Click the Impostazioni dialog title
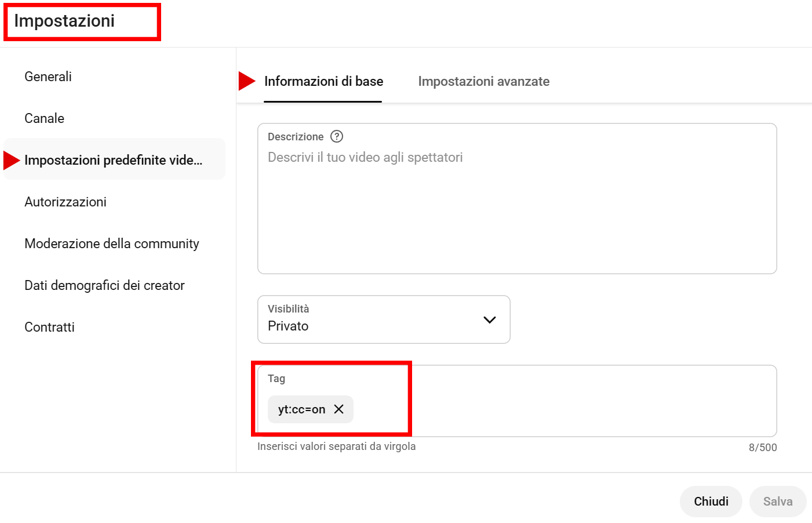The height and width of the screenshot is (523, 812). point(64,21)
